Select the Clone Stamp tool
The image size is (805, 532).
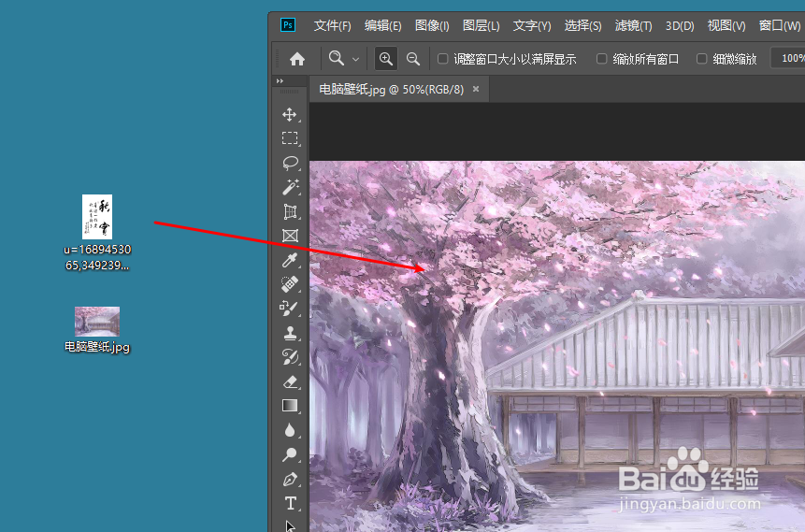point(290,333)
